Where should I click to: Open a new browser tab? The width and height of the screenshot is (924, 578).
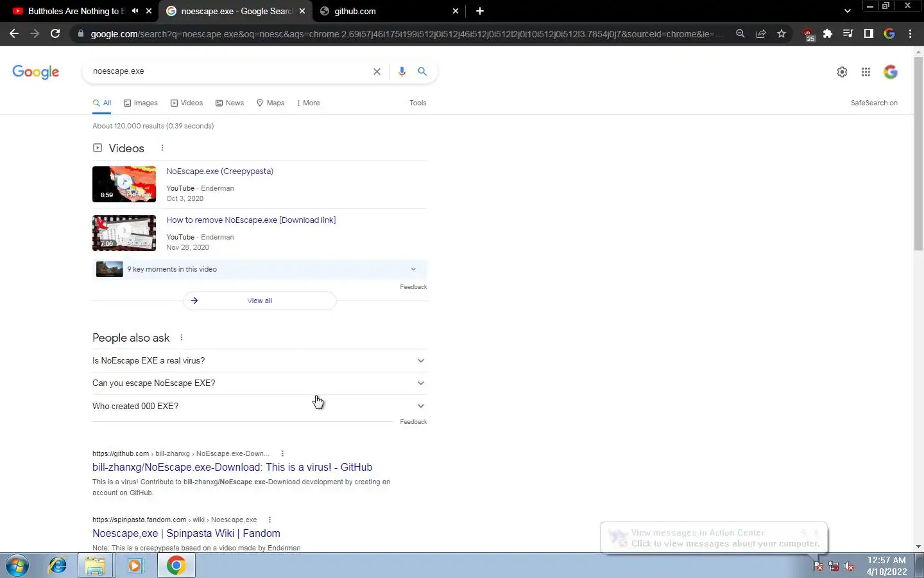pos(480,11)
